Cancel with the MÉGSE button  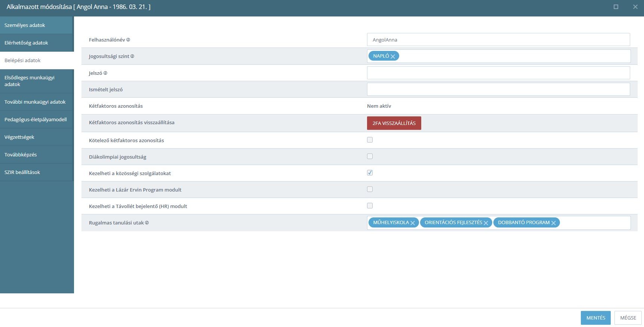pyautogui.click(x=628, y=318)
